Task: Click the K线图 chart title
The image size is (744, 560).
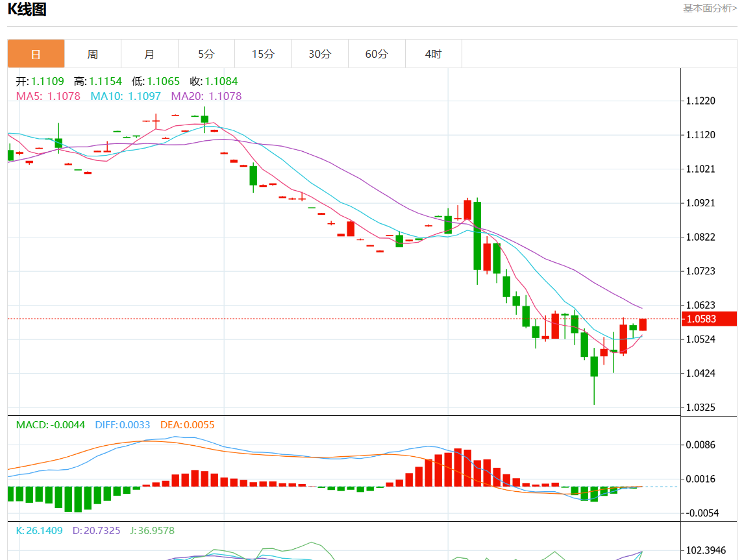Action: point(27,10)
